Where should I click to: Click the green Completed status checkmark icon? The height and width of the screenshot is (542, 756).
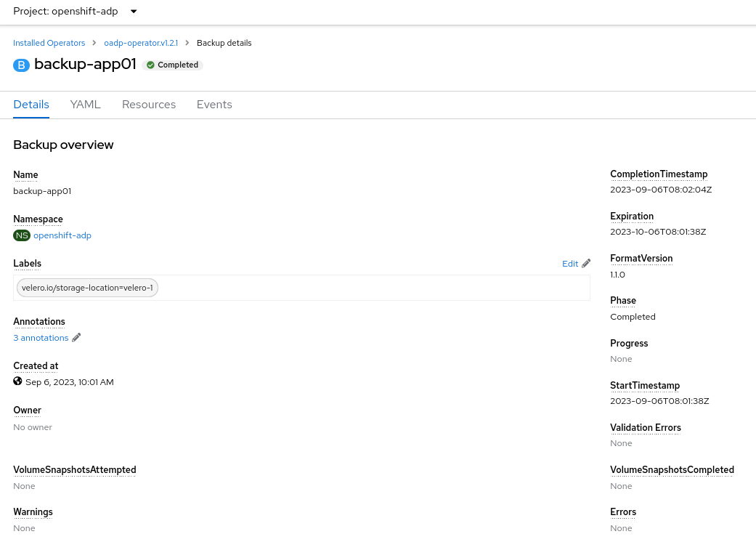tap(150, 65)
